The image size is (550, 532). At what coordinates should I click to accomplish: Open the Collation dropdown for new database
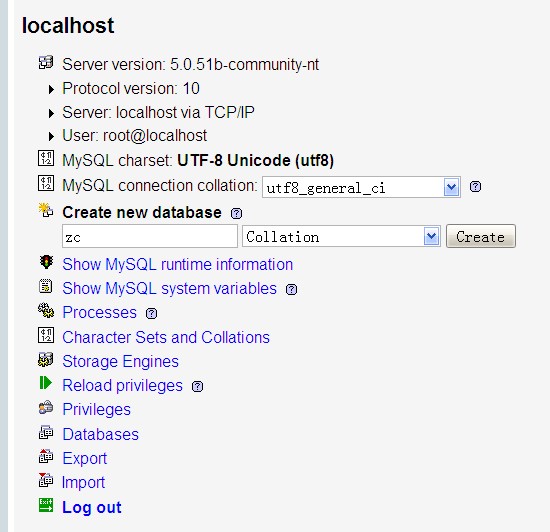tap(341, 236)
